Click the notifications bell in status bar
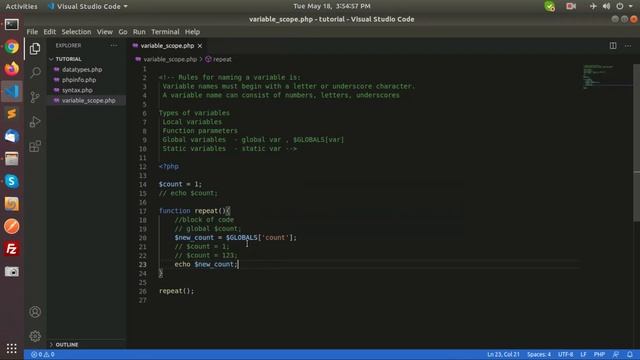Viewport: 640px width, 360px height. [x=630, y=354]
